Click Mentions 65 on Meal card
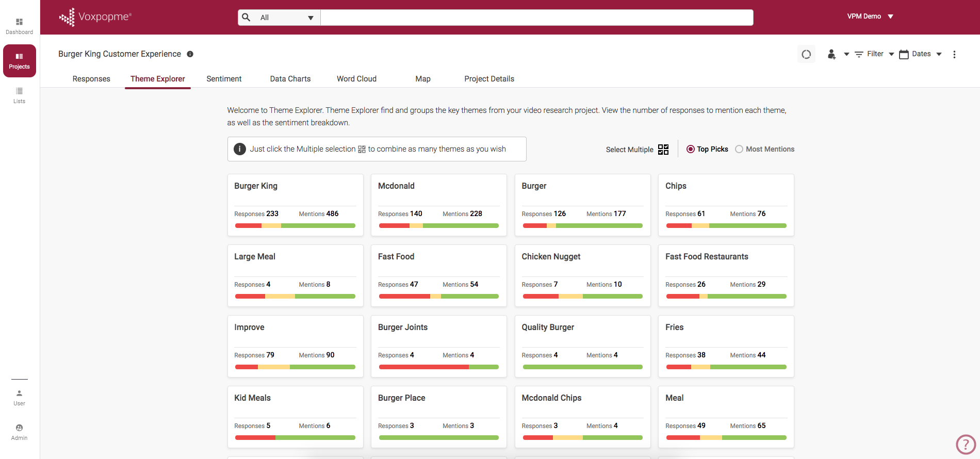 [x=748, y=426]
